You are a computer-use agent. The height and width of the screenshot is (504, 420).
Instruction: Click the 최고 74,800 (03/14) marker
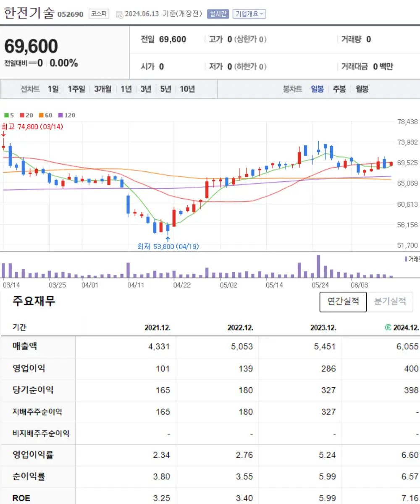[x=32, y=126]
